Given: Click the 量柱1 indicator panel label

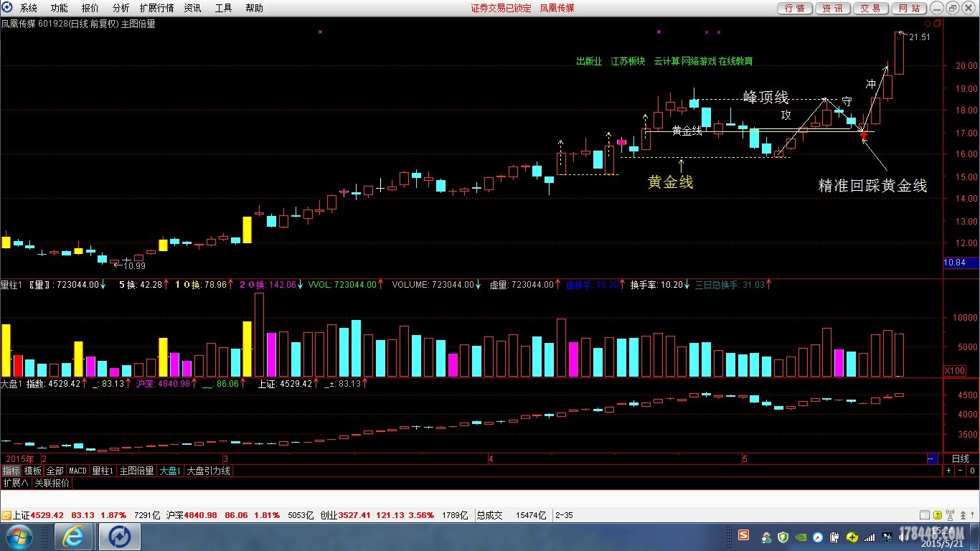Looking at the screenshot, I should pyautogui.click(x=12, y=284).
